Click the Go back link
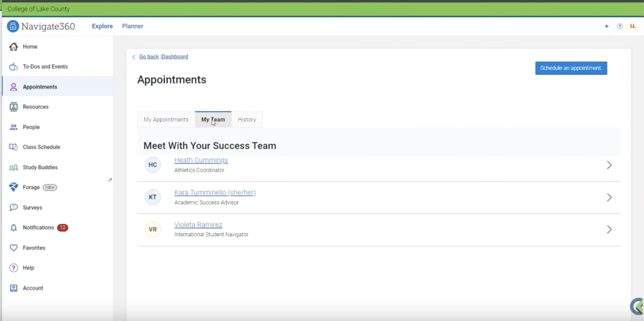 [x=149, y=56]
